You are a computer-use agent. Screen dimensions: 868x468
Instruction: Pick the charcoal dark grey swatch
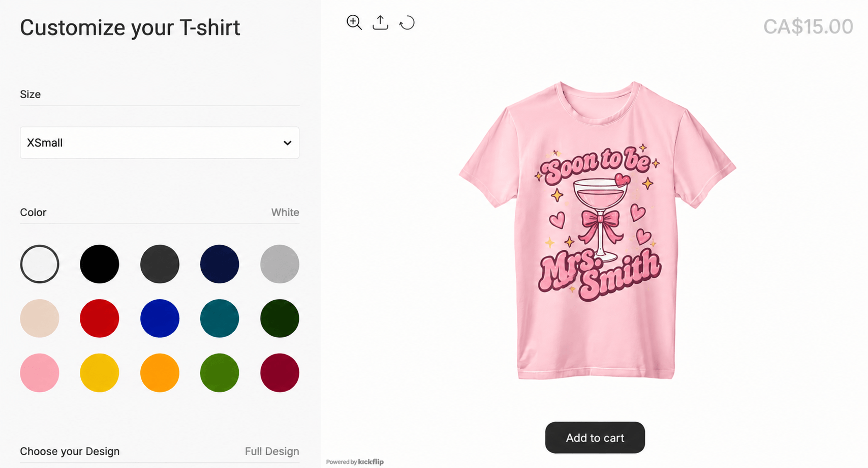pyautogui.click(x=160, y=264)
